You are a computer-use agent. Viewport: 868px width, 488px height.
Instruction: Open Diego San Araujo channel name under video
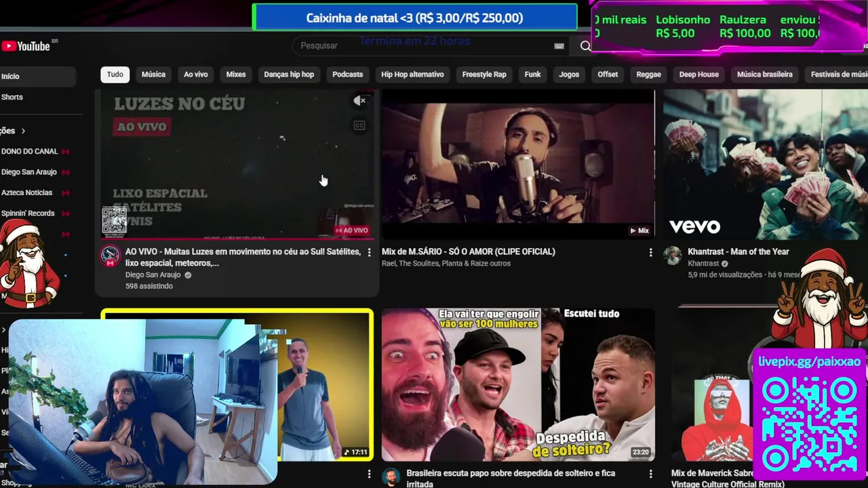coord(153,275)
